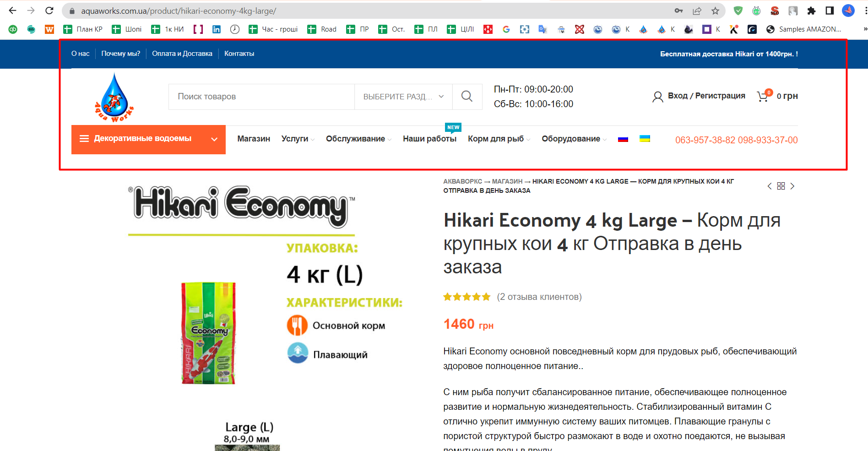Click Вход / Регистрация link
868x451 pixels.
[706, 96]
